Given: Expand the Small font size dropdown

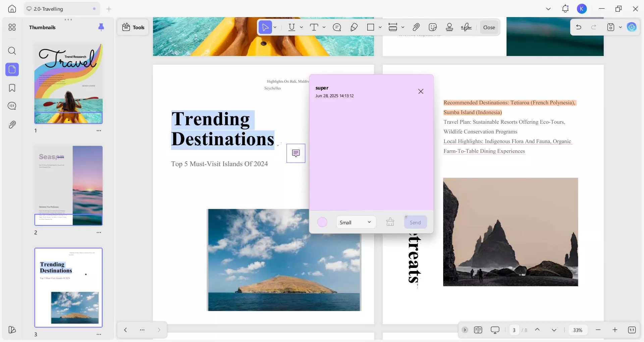Looking at the screenshot, I should [356, 222].
